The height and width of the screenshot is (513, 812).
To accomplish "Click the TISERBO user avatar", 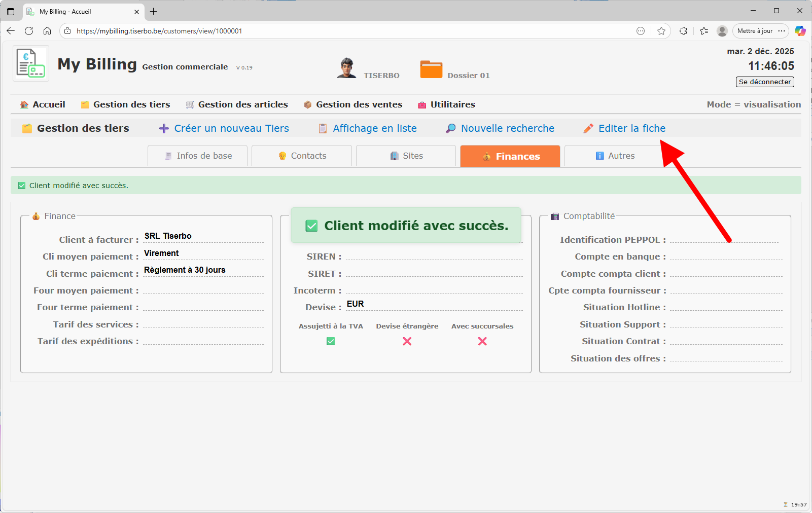I will pos(347,67).
